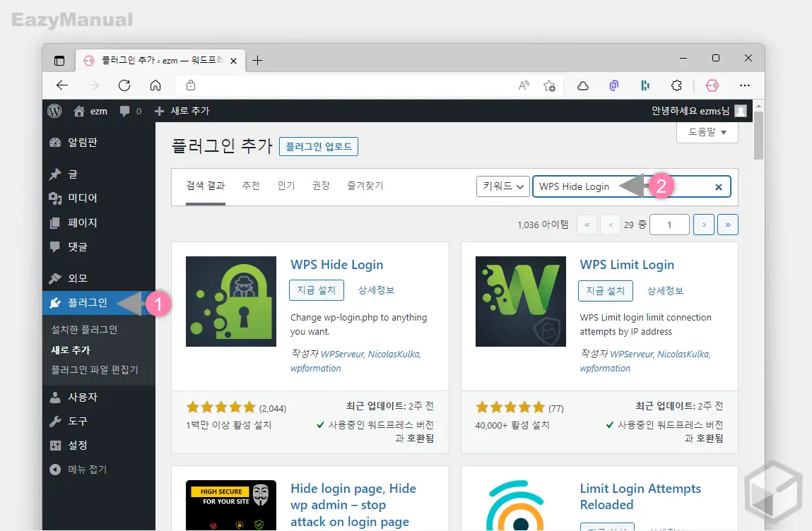This screenshot has width=812, height=531.
Task: Jump to the last results page
Action: 728,225
